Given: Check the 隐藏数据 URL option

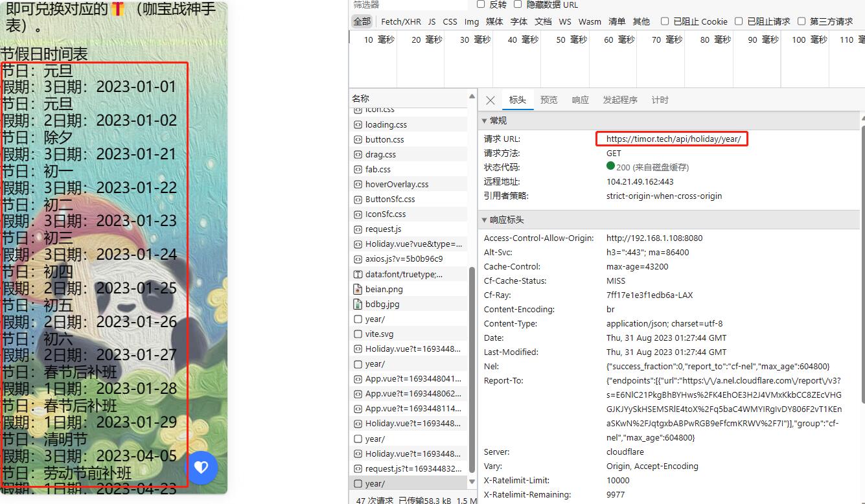Looking at the screenshot, I should [518, 4].
